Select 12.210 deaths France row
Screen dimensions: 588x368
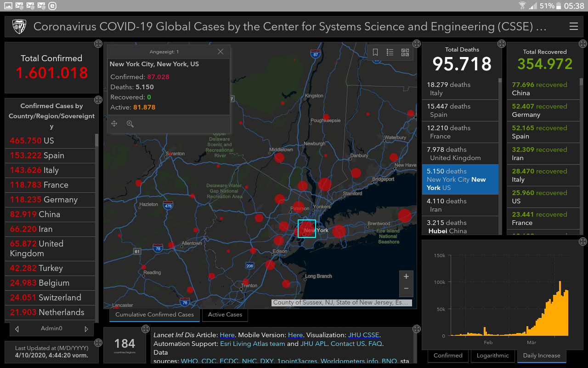click(x=460, y=132)
